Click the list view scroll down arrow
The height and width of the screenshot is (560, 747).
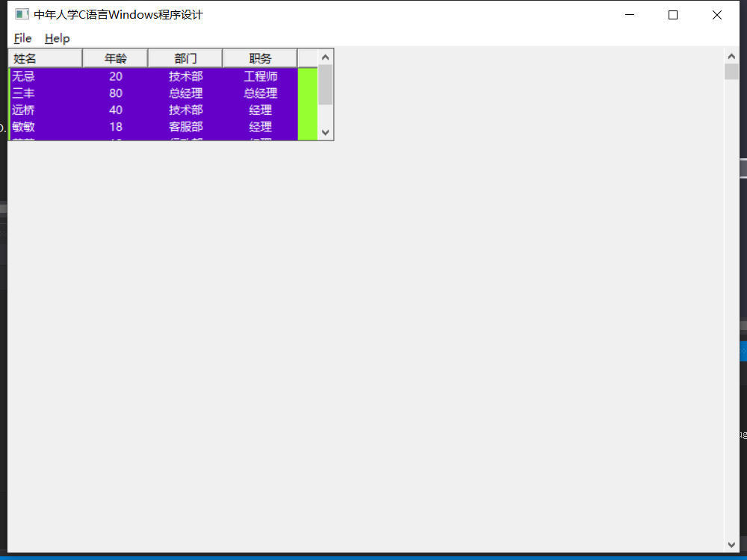(x=326, y=132)
